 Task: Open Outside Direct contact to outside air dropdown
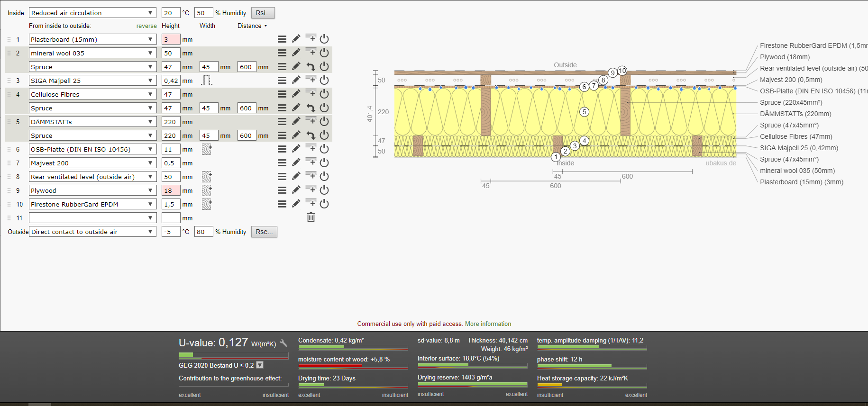coord(93,232)
